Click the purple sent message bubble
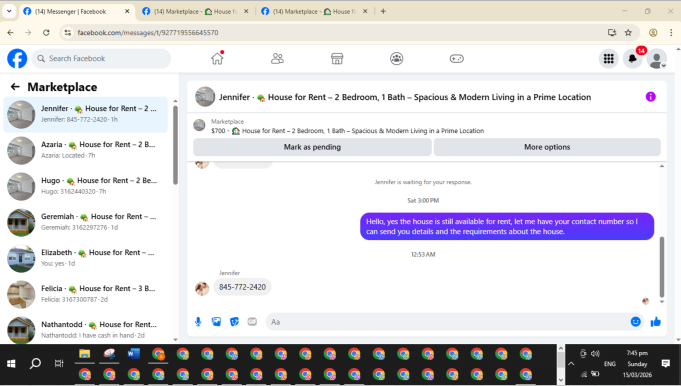Image resolution: width=681 pixels, height=386 pixels. coord(507,226)
